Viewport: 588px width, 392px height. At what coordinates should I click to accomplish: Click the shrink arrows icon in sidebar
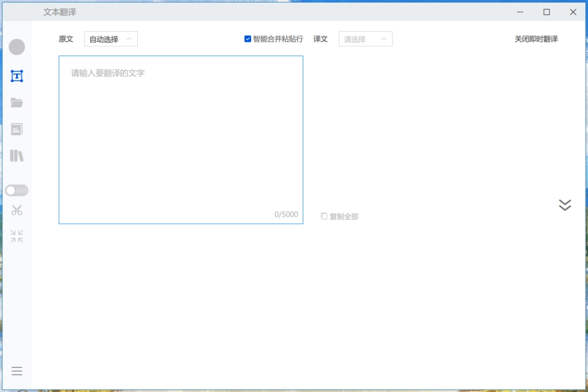(x=17, y=236)
